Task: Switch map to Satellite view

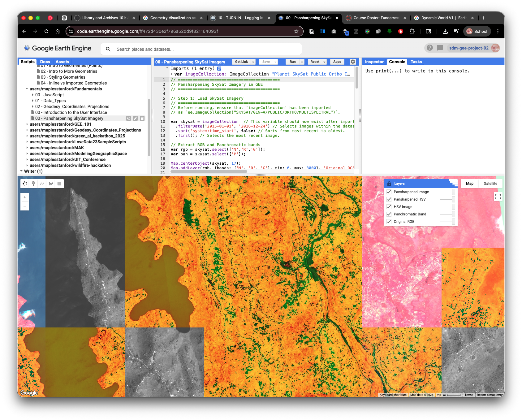Action: (490, 184)
